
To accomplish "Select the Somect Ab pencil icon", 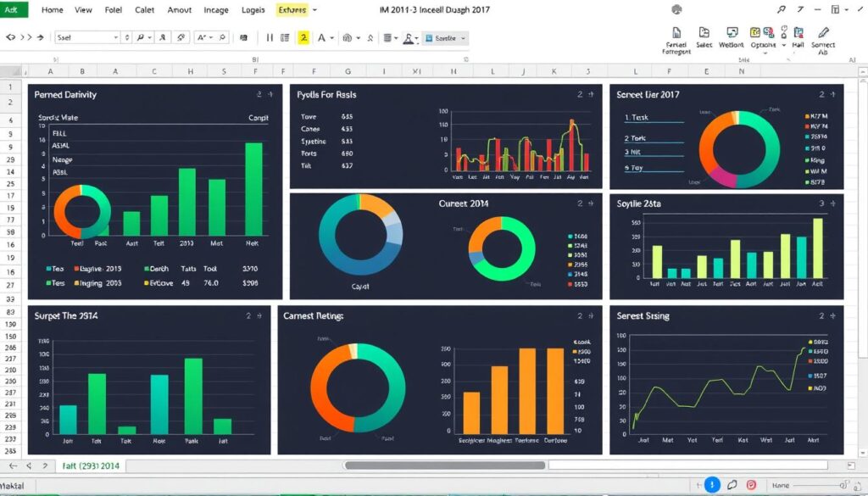I will tap(823, 34).
